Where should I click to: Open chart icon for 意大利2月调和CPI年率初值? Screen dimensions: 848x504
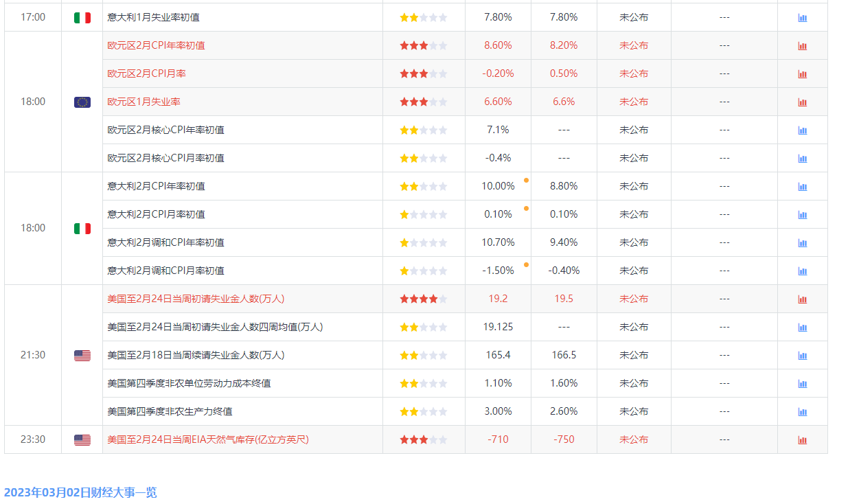pos(803,243)
